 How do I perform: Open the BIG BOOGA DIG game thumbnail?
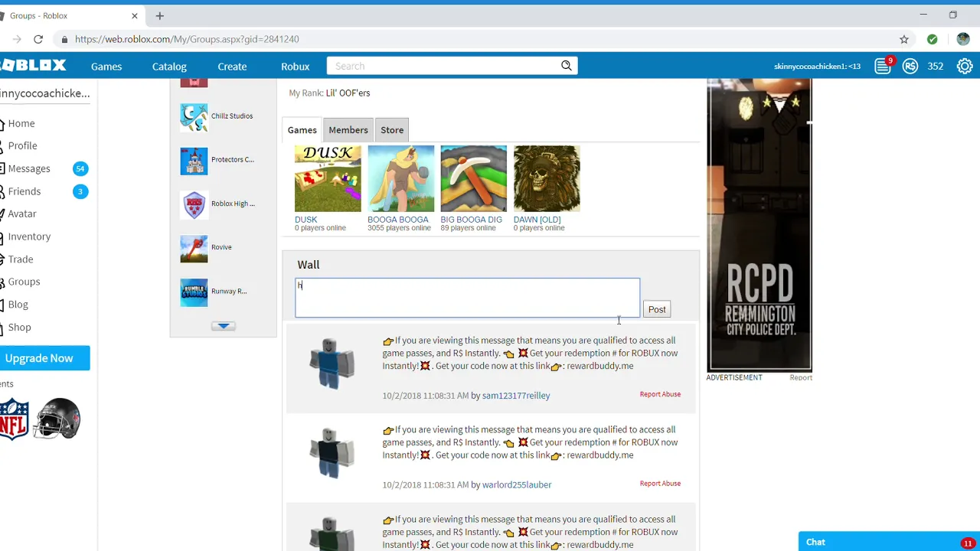pyautogui.click(x=473, y=178)
